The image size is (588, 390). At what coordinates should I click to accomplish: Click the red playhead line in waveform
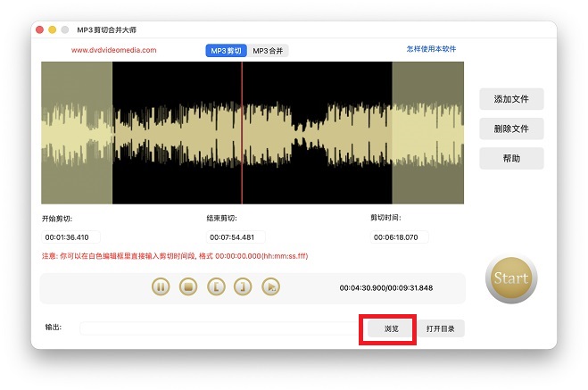[x=242, y=134]
